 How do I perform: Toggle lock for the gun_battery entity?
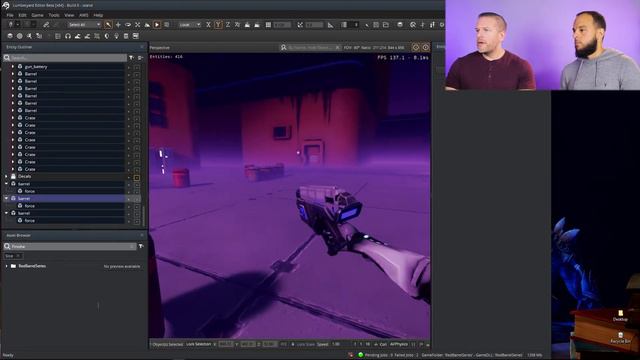click(137, 67)
